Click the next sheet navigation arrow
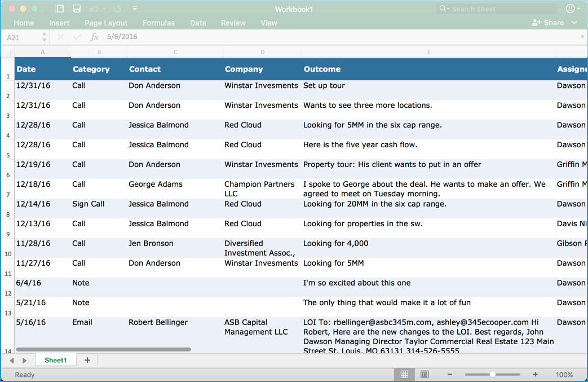 point(24,360)
